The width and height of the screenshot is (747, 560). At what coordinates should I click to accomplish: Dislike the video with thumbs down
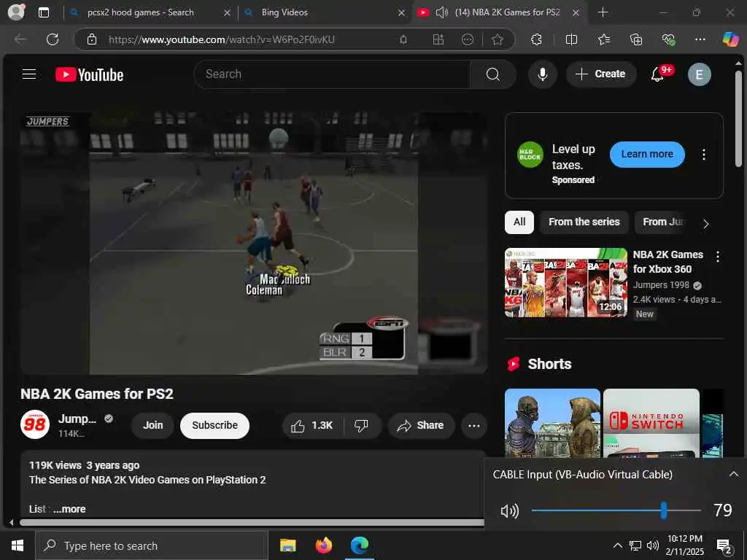(362, 426)
